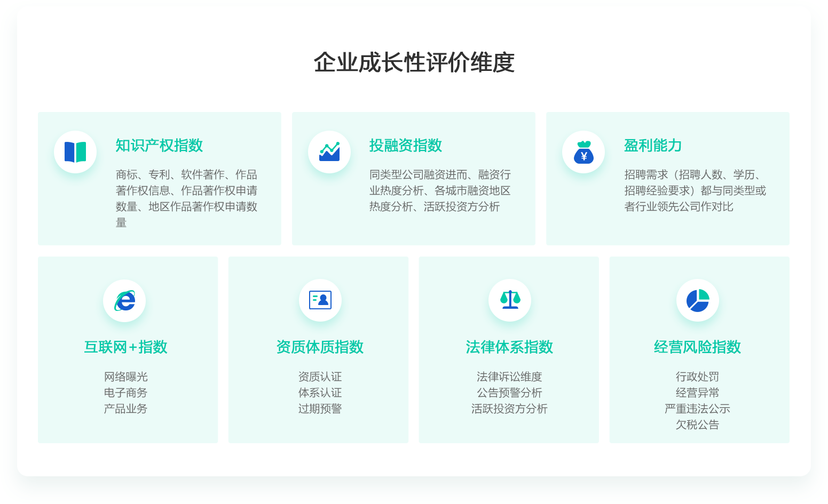828x504 pixels.
Task: Select the 投融资指数 heading
Action: click(406, 146)
